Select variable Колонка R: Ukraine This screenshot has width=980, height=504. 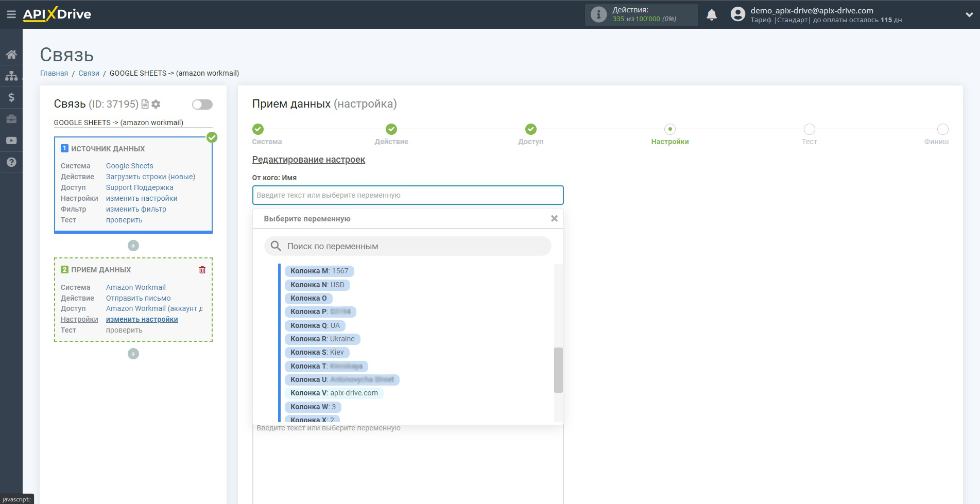click(x=322, y=339)
